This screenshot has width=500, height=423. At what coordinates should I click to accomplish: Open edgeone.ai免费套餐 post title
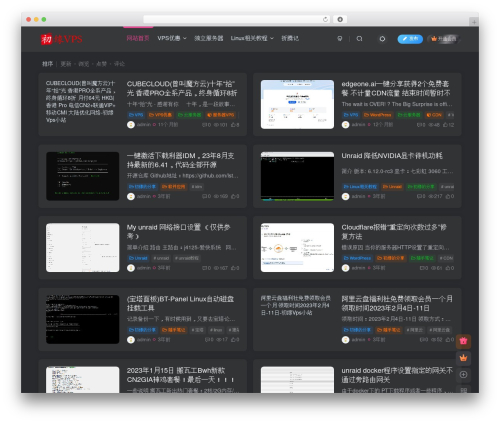click(396, 88)
